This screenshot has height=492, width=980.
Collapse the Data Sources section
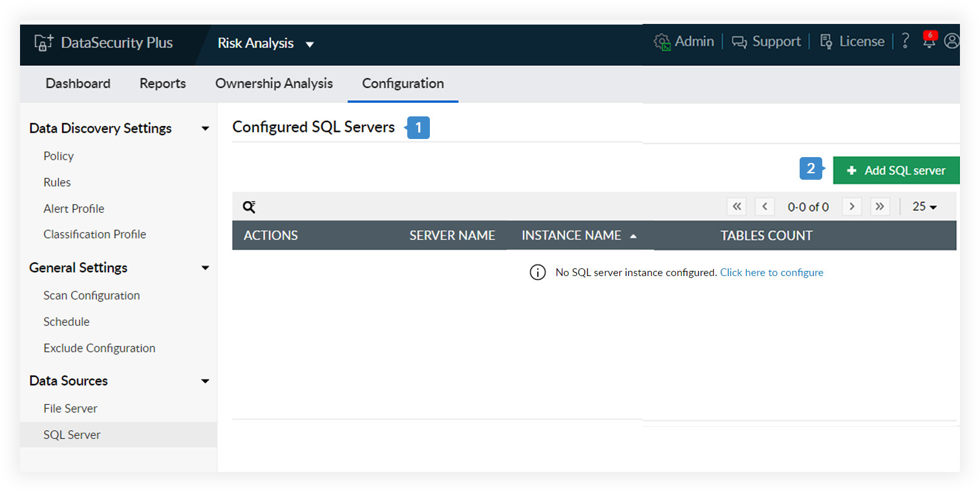coord(205,381)
